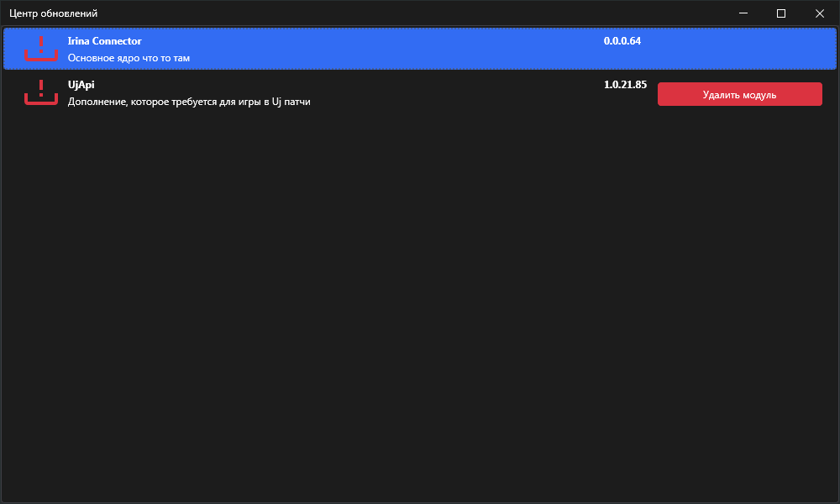The image size is (840, 504).
Task: Close the Центр обновлений window
Action: [820, 13]
